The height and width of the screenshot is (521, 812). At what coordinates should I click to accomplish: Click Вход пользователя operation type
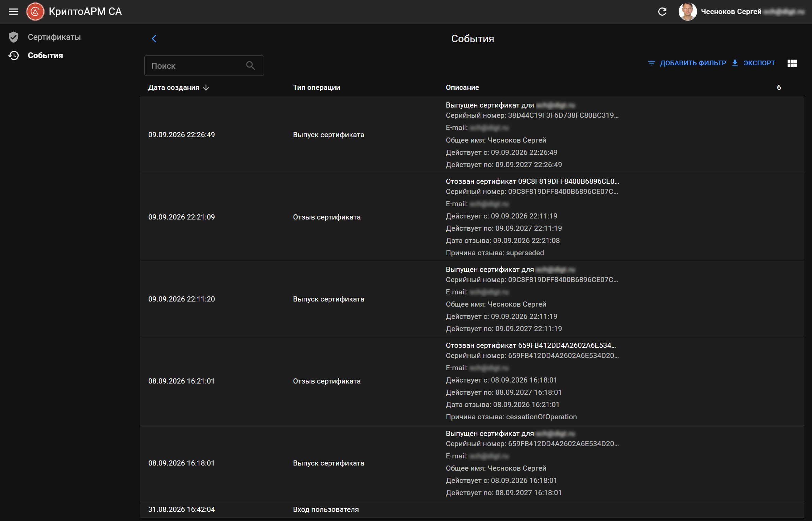[x=326, y=509]
